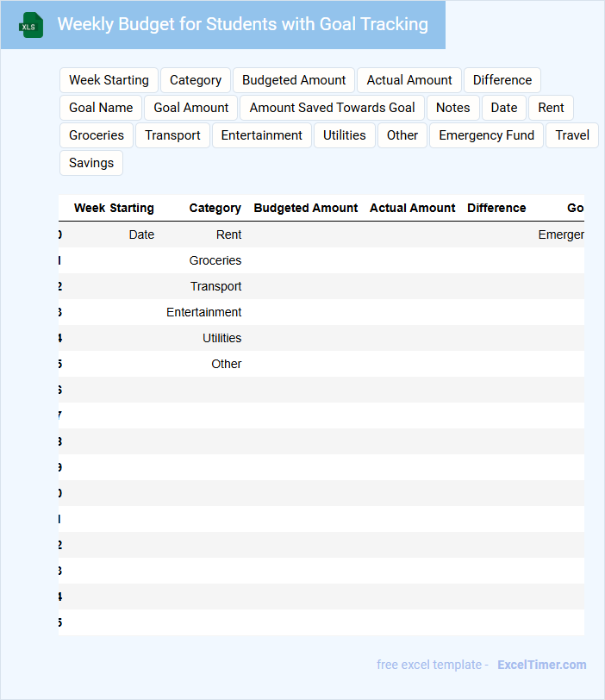Click the Category column header

(215, 208)
